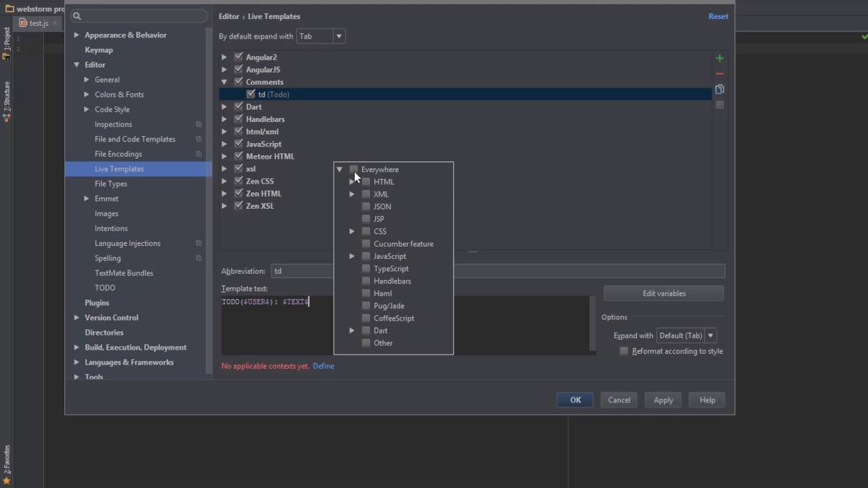This screenshot has width=868, height=488.
Task: Check the Other context checkbox
Action: (x=366, y=343)
